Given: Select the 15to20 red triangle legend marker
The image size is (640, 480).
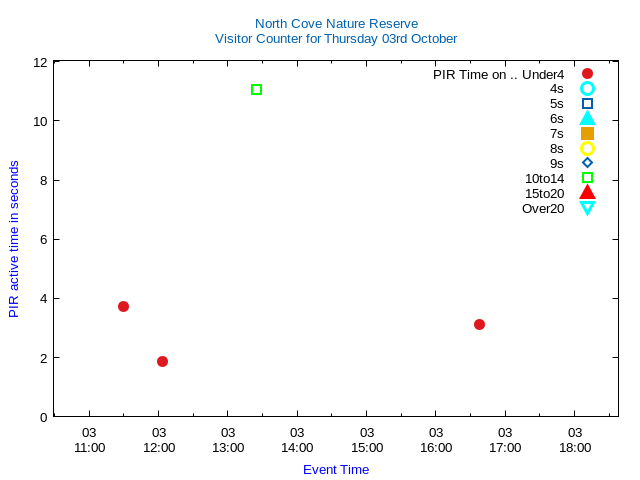Looking at the screenshot, I should pyautogui.click(x=587, y=192).
